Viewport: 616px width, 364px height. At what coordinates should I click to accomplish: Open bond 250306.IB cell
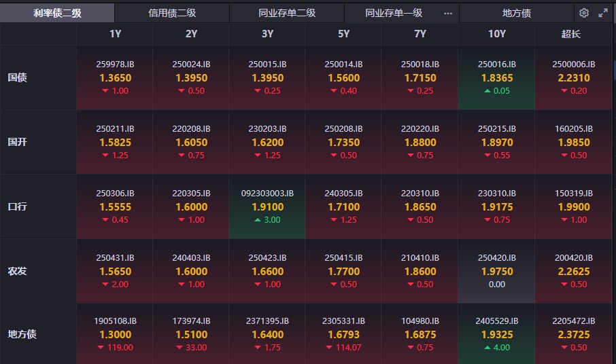[x=115, y=206]
